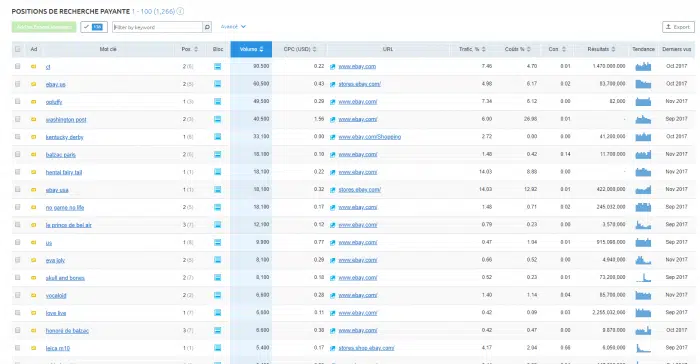This screenshot has height=364, width=700.
Task: Click the block icon in hentai fairy tail row
Action: (217, 172)
